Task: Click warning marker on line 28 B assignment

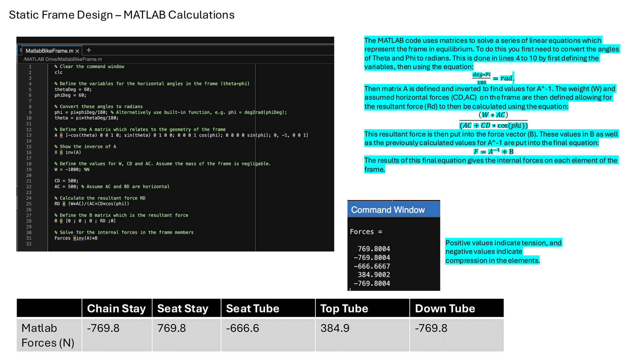Action: click(x=61, y=221)
